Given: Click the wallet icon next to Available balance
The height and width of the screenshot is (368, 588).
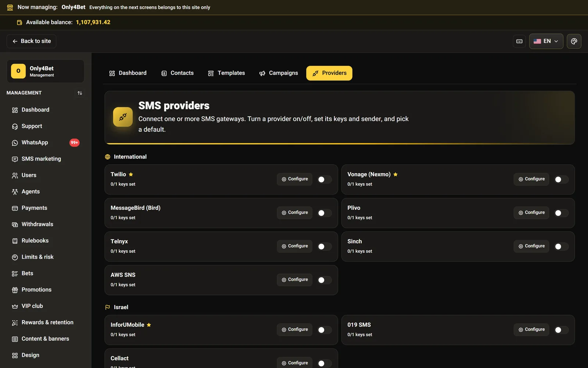Looking at the screenshot, I should point(19,22).
